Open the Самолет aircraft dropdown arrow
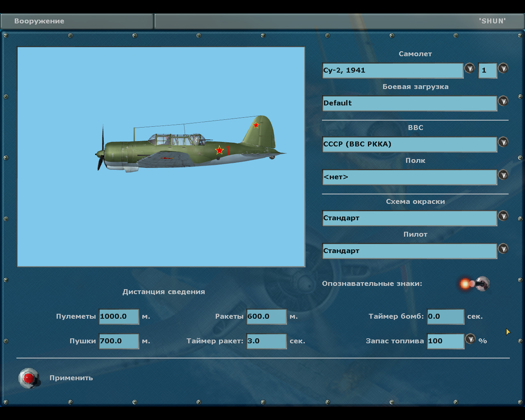The width and height of the screenshot is (525, 420). click(469, 68)
